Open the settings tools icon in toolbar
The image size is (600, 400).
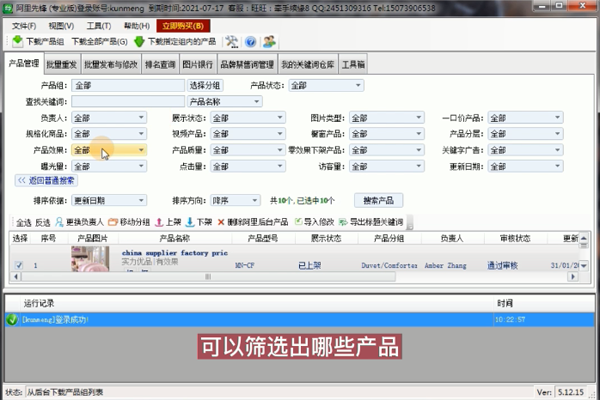[x=231, y=42]
